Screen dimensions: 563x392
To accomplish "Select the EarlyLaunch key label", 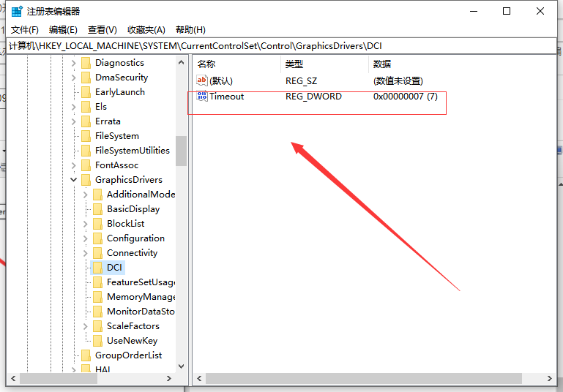I will (x=120, y=92).
